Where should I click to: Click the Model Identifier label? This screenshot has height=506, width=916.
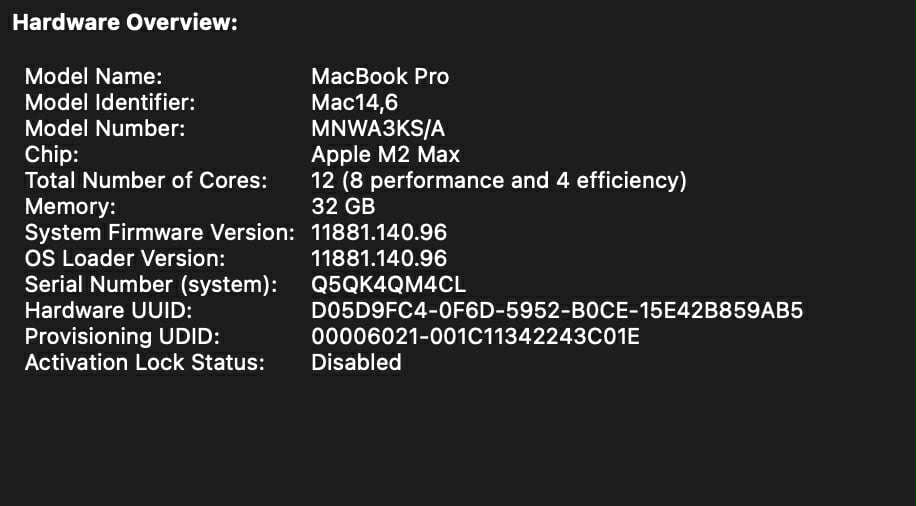coord(110,102)
